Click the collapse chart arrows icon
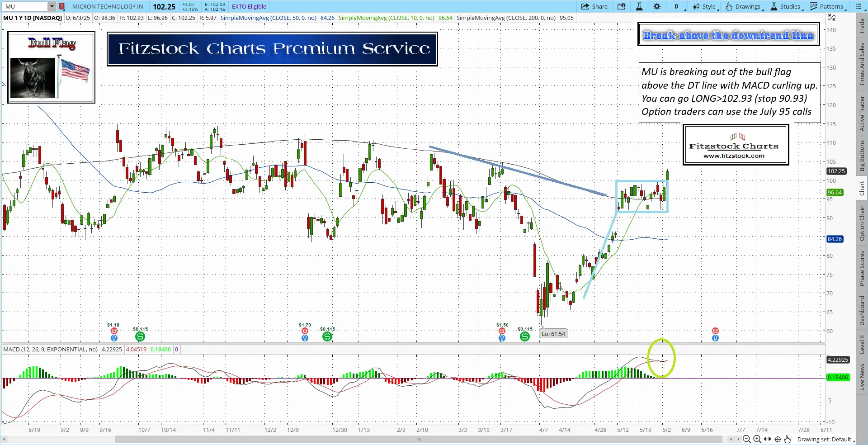The width and height of the screenshot is (868, 445). point(832,18)
